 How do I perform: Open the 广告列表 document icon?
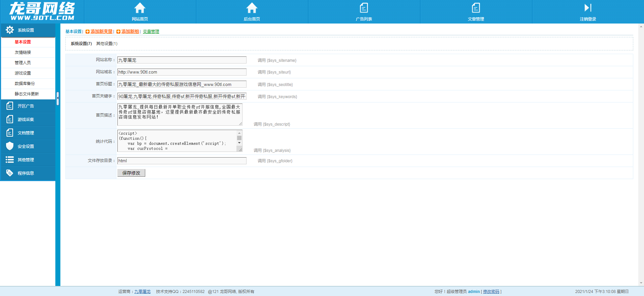(364, 8)
